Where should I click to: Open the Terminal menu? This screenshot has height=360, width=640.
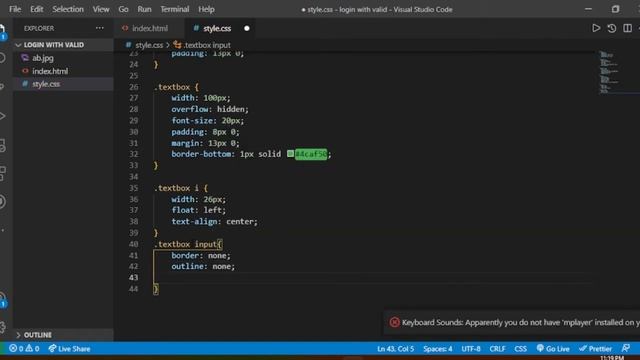click(174, 9)
